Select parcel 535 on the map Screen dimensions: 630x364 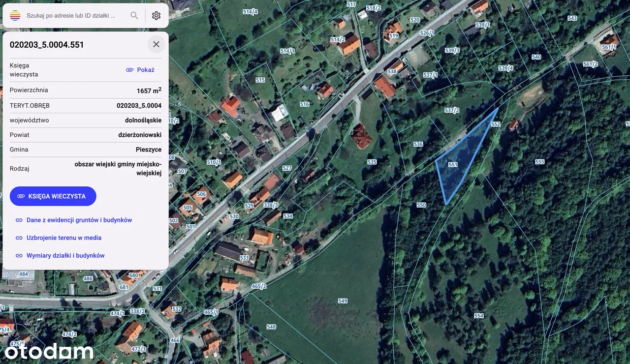click(x=372, y=162)
